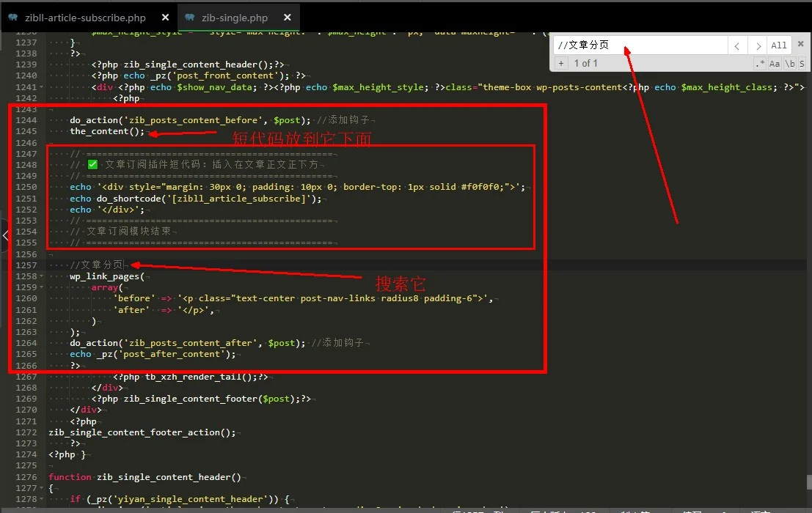Image resolution: width=812 pixels, height=513 pixels.
Task: Close the zib-single.php tab
Action: 285,18
